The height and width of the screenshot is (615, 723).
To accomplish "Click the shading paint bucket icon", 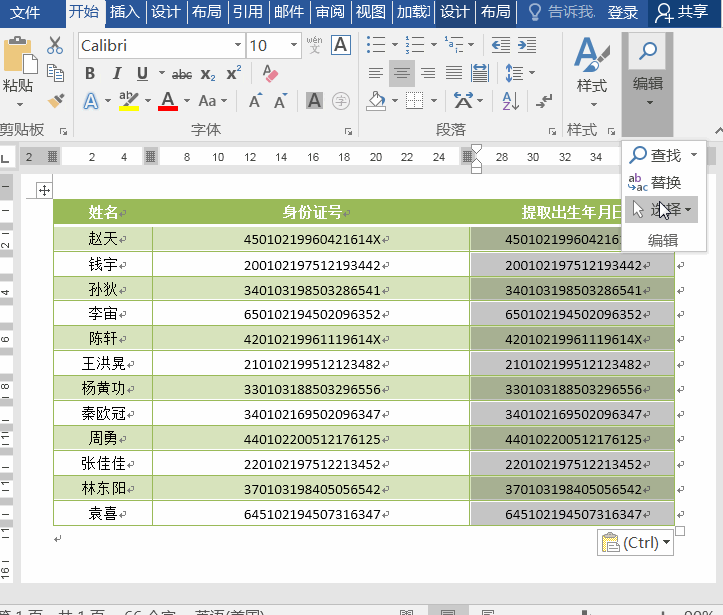I will (x=376, y=101).
